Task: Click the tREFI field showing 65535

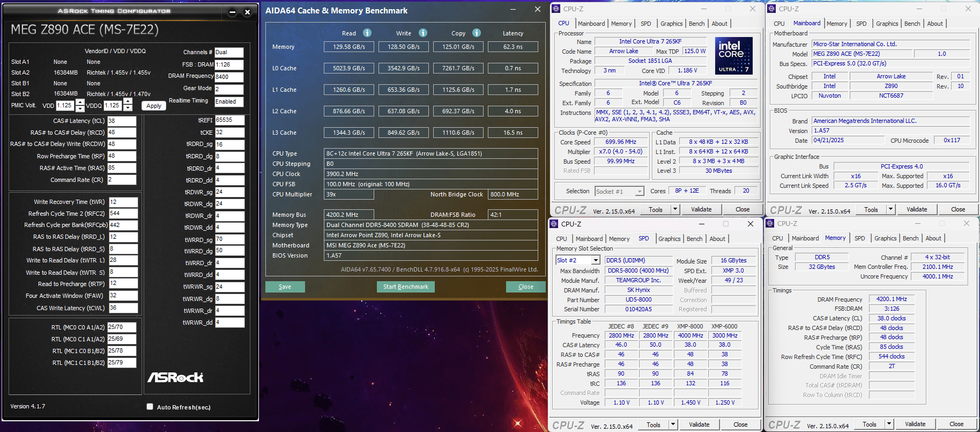Action: tap(230, 120)
